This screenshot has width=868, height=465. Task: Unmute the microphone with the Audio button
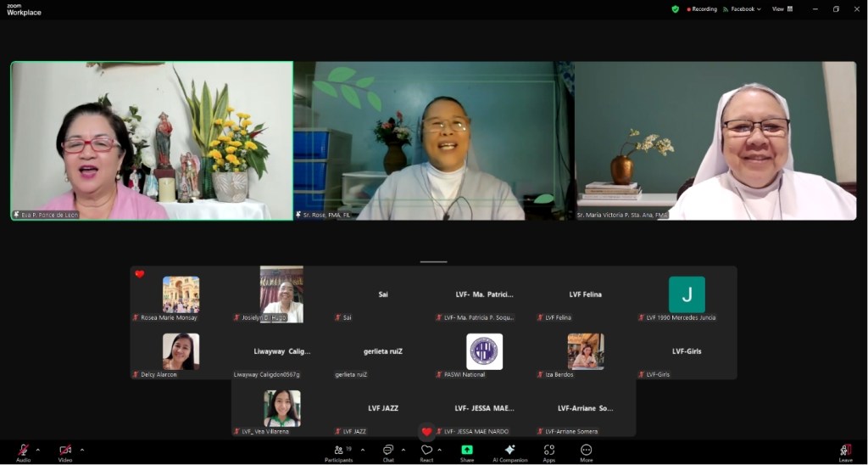pos(23,451)
